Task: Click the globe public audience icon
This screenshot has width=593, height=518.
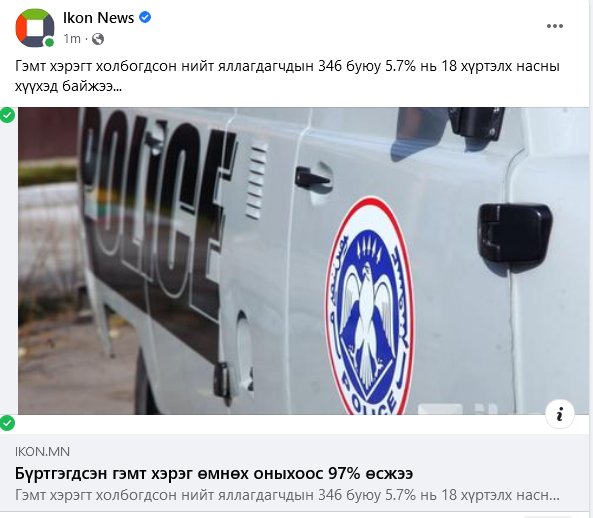Action: 98,39
